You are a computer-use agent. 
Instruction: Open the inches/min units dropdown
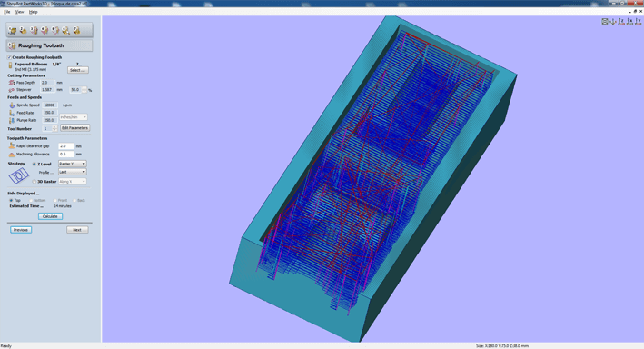[74, 117]
